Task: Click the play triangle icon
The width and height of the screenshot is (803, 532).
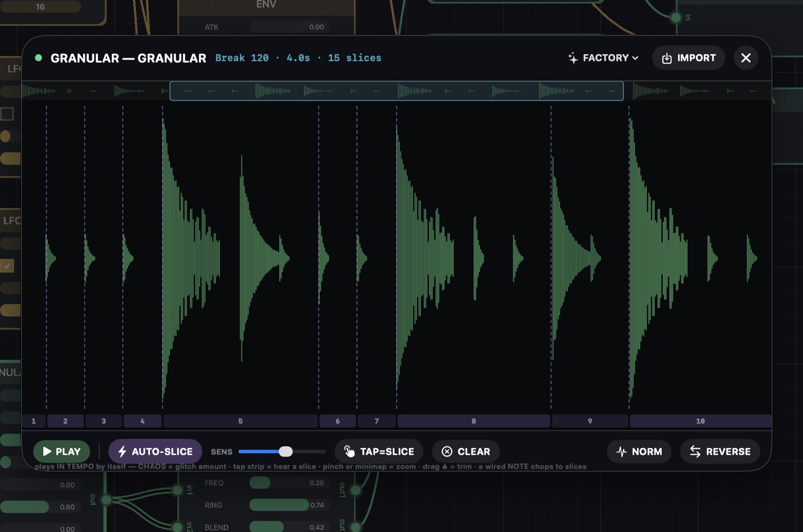Action: pyautogui.click(x=47, y=451)
